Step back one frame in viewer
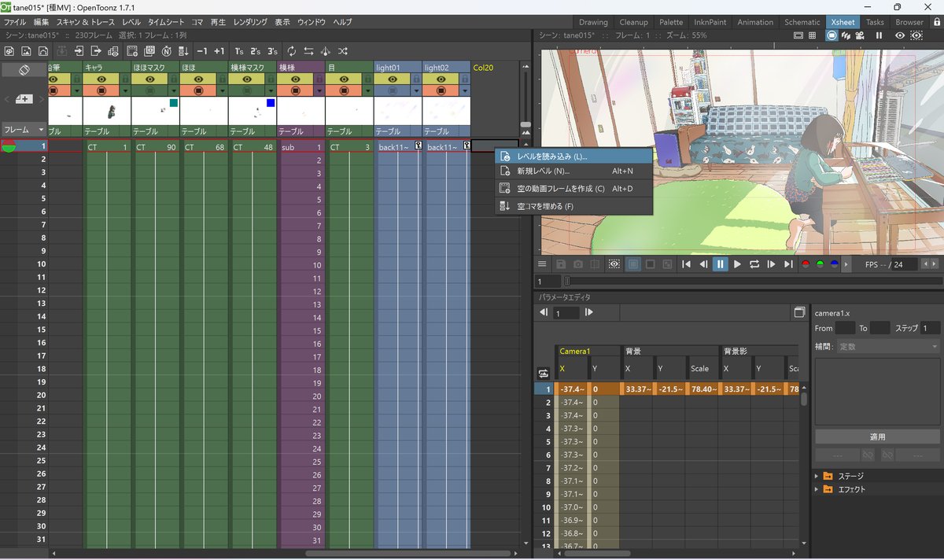Image resolution: width=944 pixels, height=560 pixels. (703, 264)
